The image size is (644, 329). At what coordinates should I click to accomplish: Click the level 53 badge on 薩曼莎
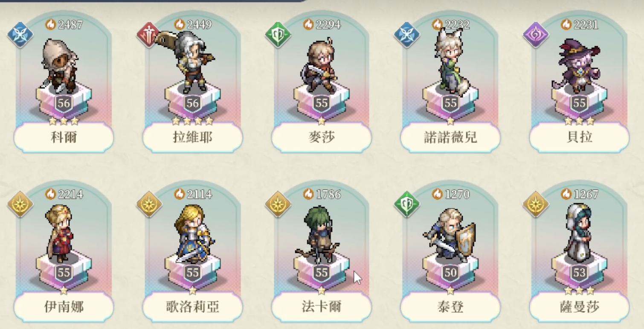pyautogui.click(x=579, y=273)
